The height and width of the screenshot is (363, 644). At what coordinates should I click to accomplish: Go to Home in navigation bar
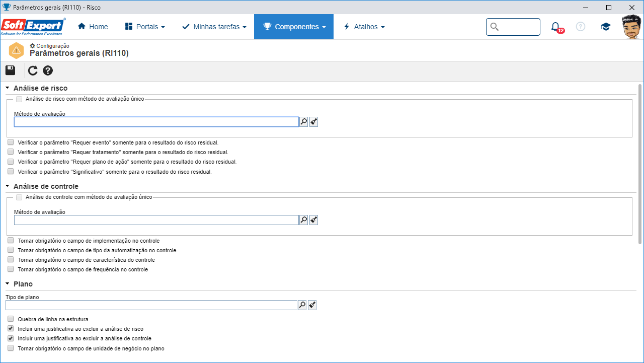[93, 27]
